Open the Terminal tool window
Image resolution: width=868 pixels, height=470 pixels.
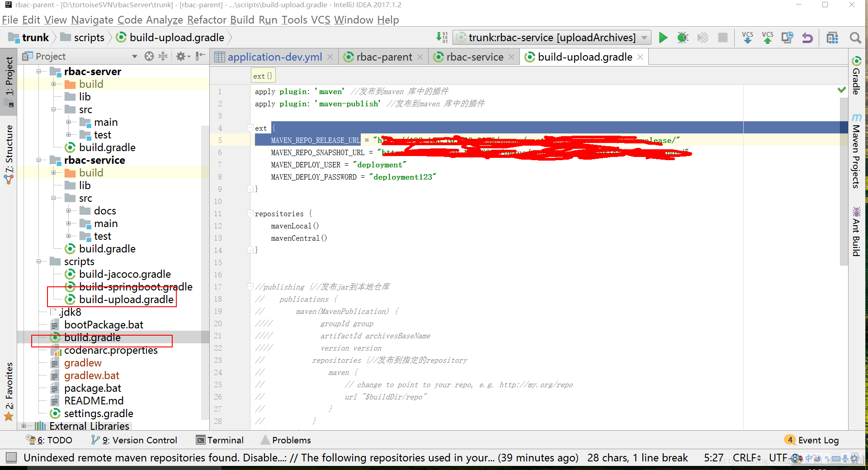pos(220,440)
